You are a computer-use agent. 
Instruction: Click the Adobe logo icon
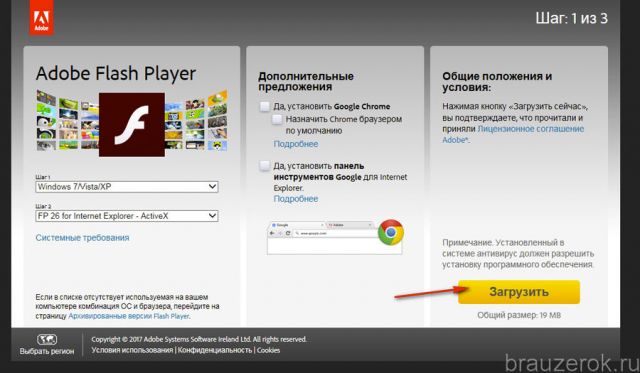click(x=41, y=18)
